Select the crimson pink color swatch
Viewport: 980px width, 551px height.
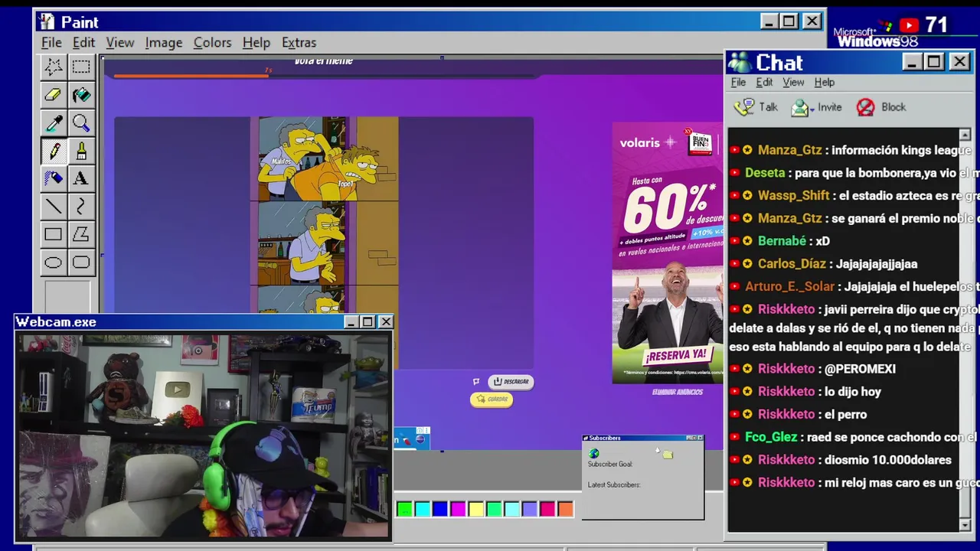point(547,509)
